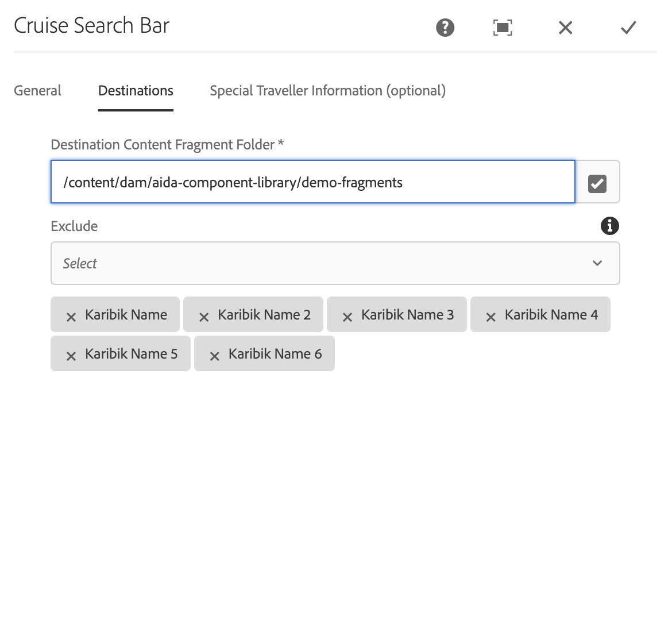Remove the Karibik Name tag
The image size is (672, 635).
click(71, 316)
